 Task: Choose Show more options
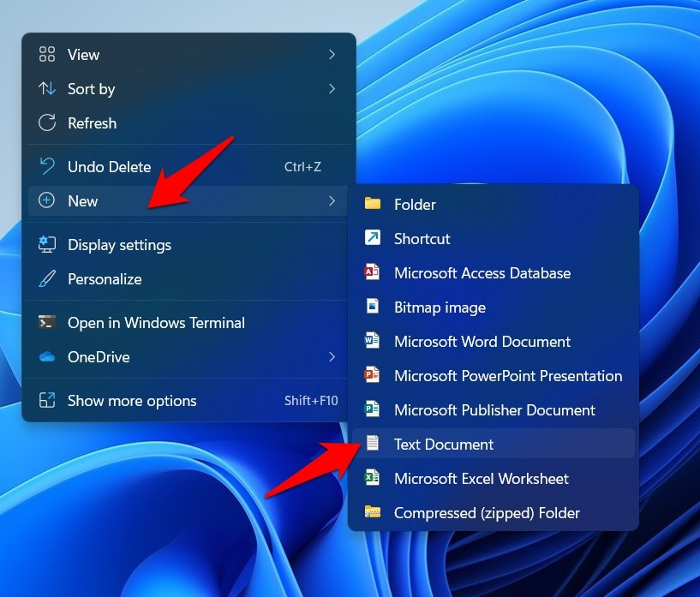(188, 400)
